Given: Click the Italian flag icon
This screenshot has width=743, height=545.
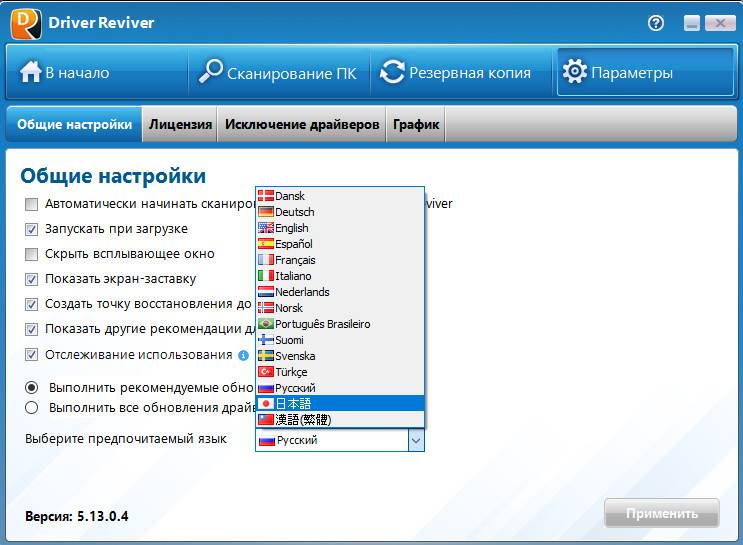Looking at the screenshot, I should coord(266,276).
